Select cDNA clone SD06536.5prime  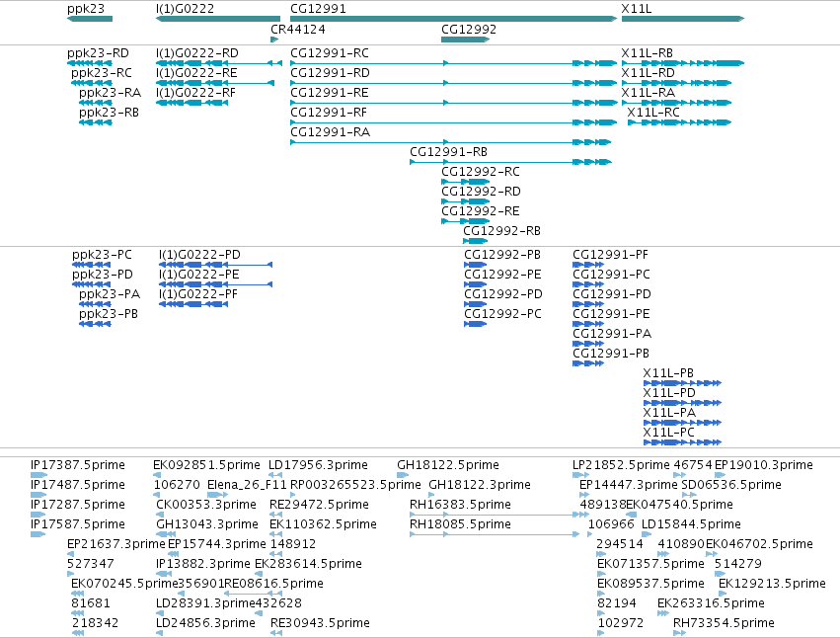coord(731,485)
